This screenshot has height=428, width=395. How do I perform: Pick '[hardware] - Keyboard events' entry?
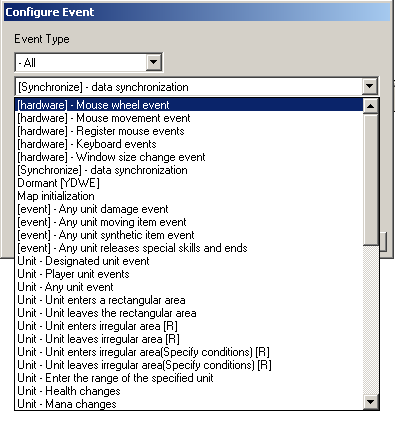[x=189, y=144]
